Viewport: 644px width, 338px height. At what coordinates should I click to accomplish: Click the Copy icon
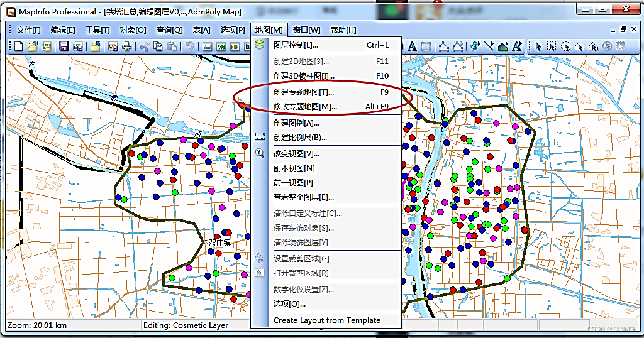pos(158,46)
